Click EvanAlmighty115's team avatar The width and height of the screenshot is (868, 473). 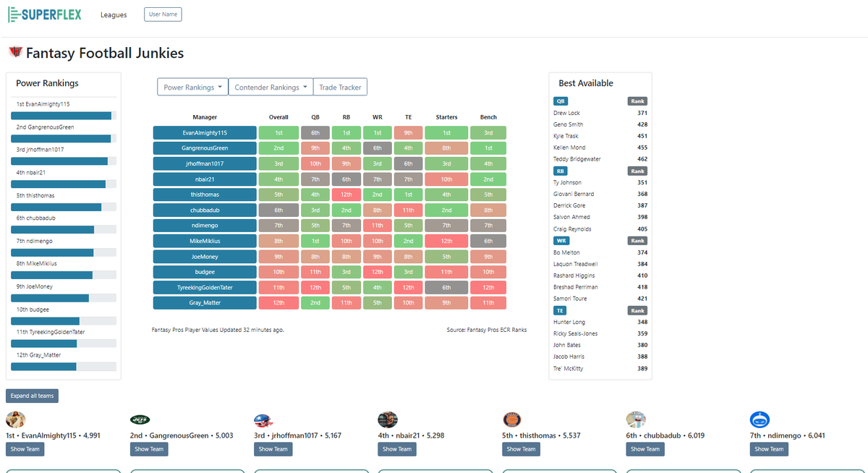coord(15,419)
